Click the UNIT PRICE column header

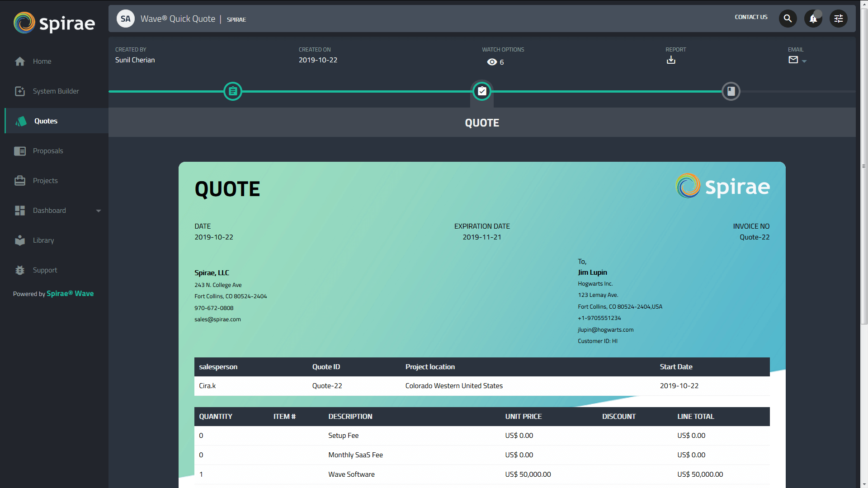tap(524, 417)
